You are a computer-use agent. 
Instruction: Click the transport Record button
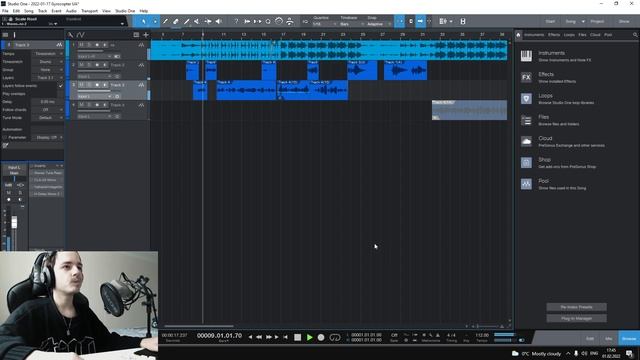point(321,338)
